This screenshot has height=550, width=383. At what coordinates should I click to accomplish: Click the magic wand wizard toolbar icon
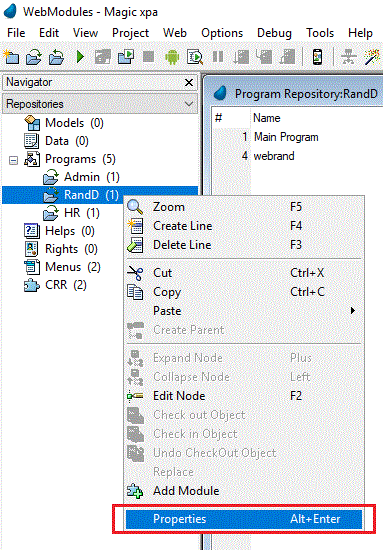(372, 57)
